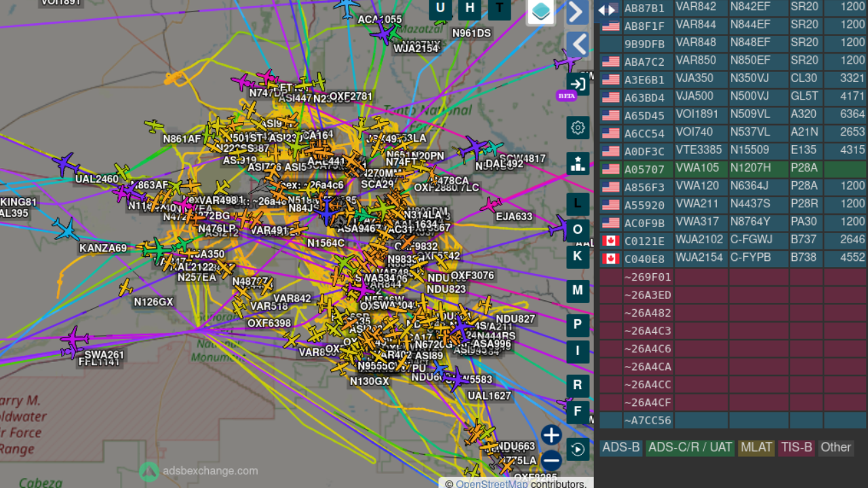Zoom out with the minus button
The width and height of the screenshot is (868, 488).
551,461
